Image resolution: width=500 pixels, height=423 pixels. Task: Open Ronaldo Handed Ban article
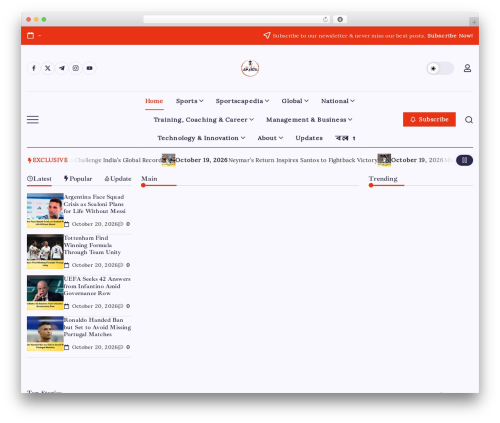97,327
